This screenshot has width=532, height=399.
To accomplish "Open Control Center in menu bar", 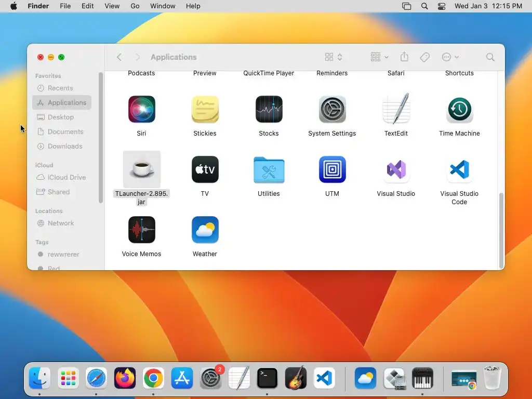I will click(442, 6).
